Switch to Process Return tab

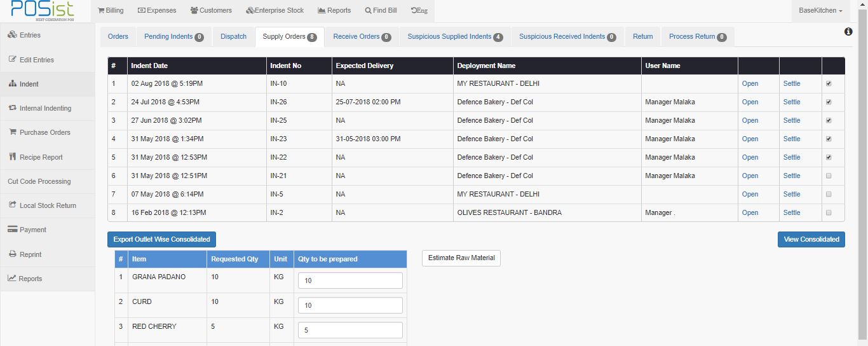(x=698, y=36)
